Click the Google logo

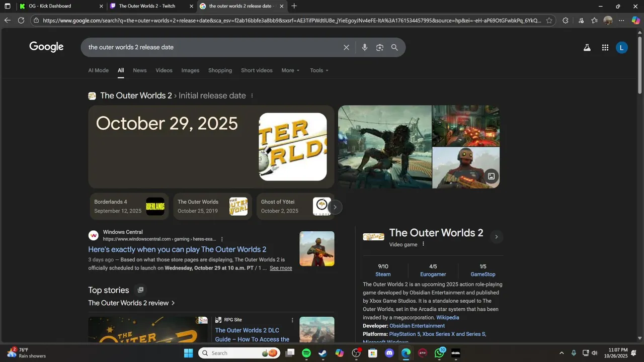46,47
